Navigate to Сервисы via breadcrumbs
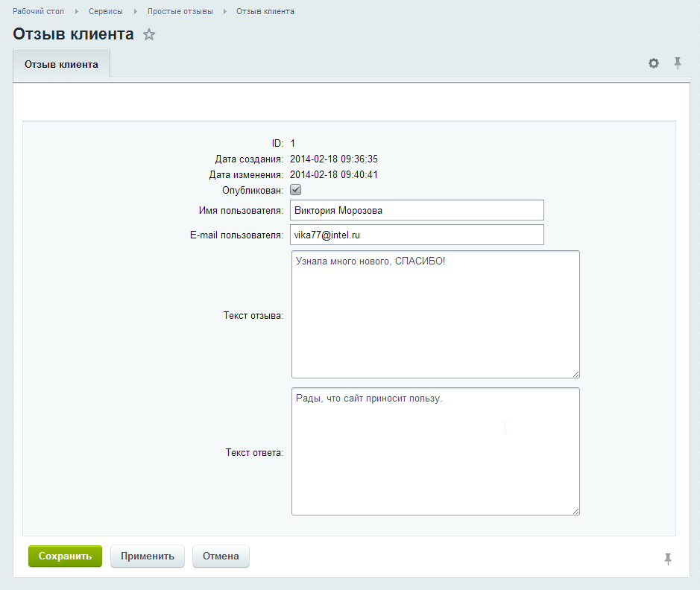700x590 pixels. click(x=105, y=11)
